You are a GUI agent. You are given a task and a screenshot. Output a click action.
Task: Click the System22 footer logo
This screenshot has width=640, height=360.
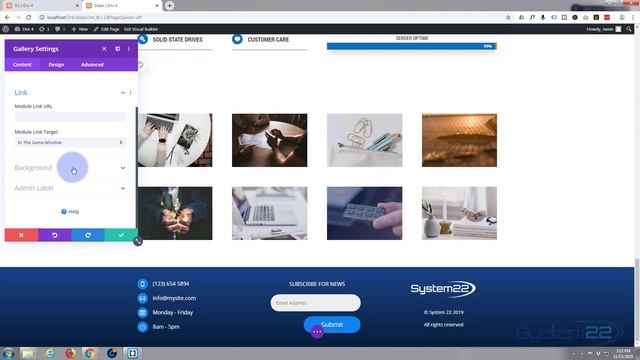(443, 289)
